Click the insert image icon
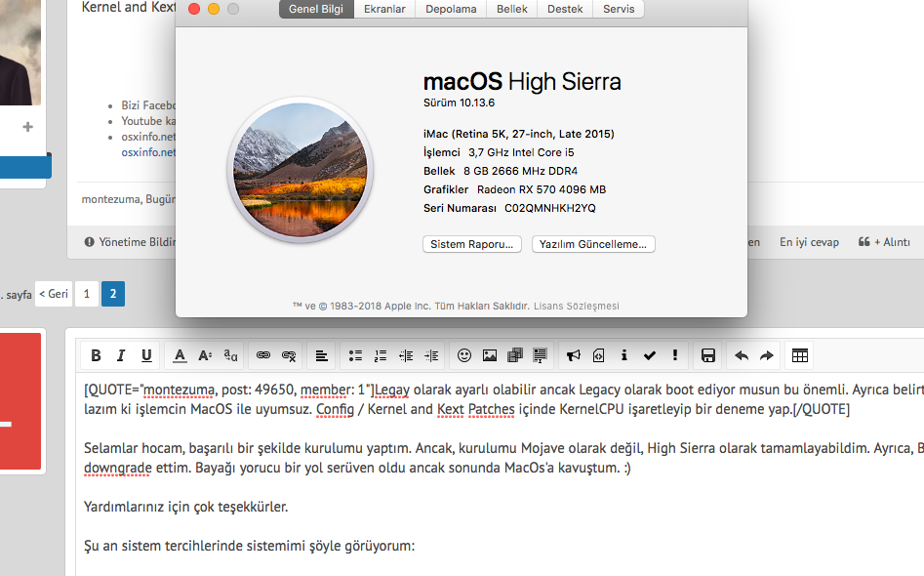This screenshot has height=576, width=924. coord(490,355)
